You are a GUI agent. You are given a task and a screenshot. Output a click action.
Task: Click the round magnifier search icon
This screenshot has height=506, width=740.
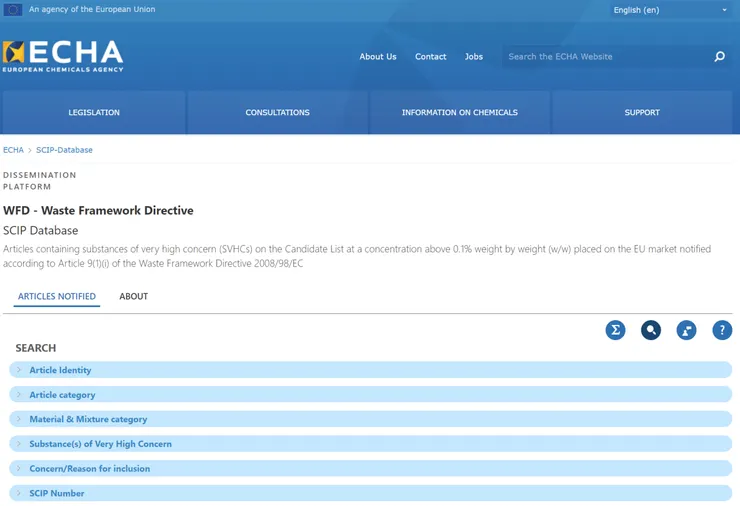(651, 330)
